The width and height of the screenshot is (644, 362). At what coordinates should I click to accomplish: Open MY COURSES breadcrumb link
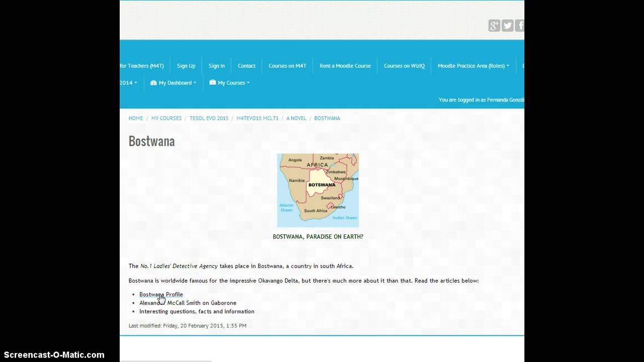pos(167,118)
